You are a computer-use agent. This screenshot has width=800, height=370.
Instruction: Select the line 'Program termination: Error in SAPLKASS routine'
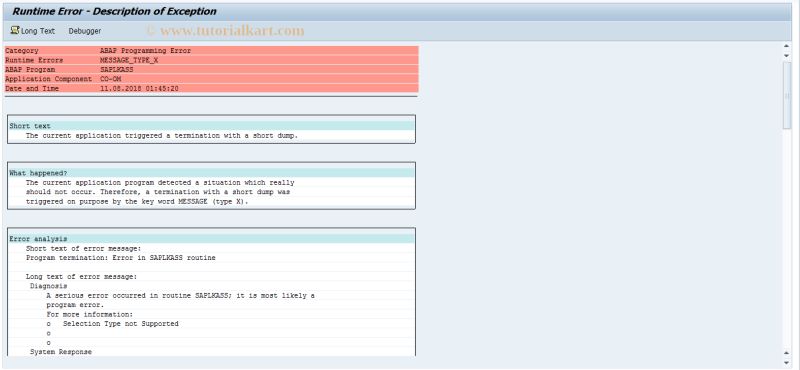[x=121, y=258]
